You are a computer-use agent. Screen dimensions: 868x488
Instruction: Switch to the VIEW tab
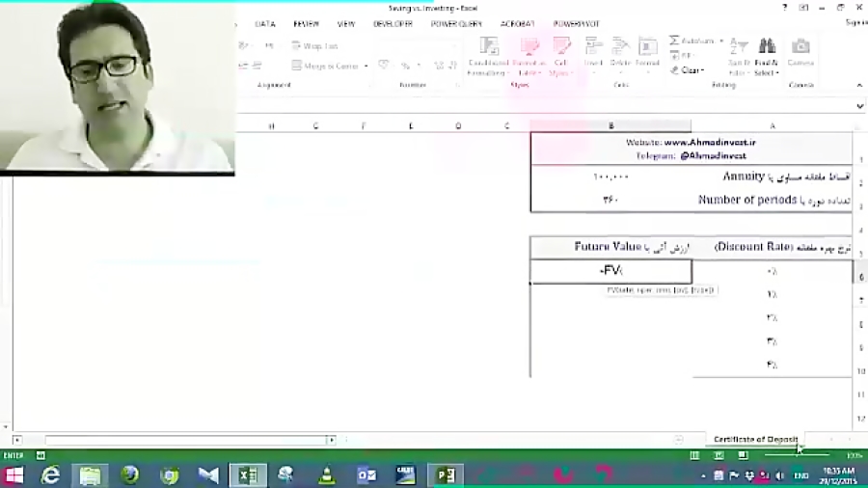[x=346, y=24]
